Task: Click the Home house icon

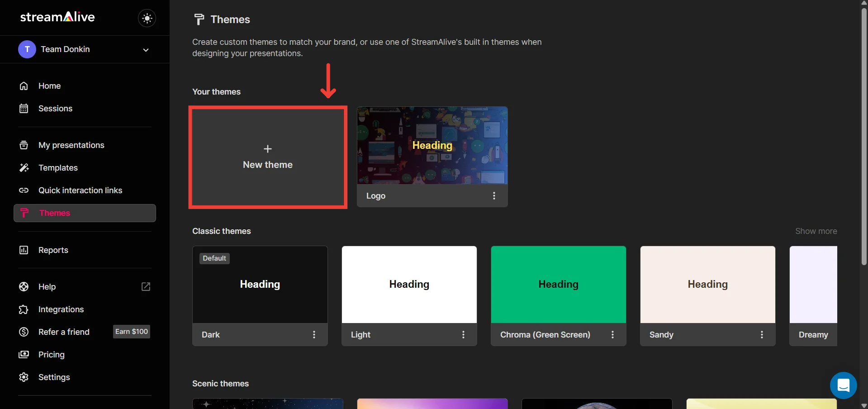Action: 24,86
